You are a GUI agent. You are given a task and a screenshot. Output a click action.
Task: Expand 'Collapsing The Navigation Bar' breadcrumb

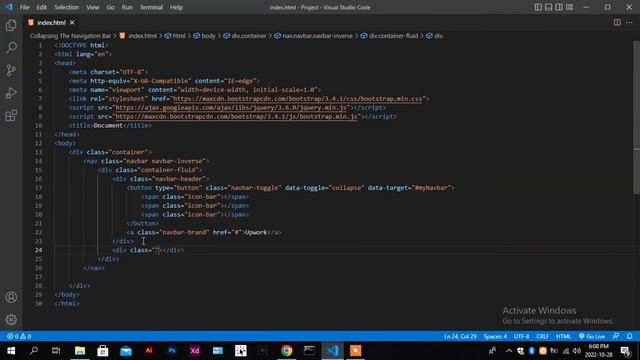(70, 36)
